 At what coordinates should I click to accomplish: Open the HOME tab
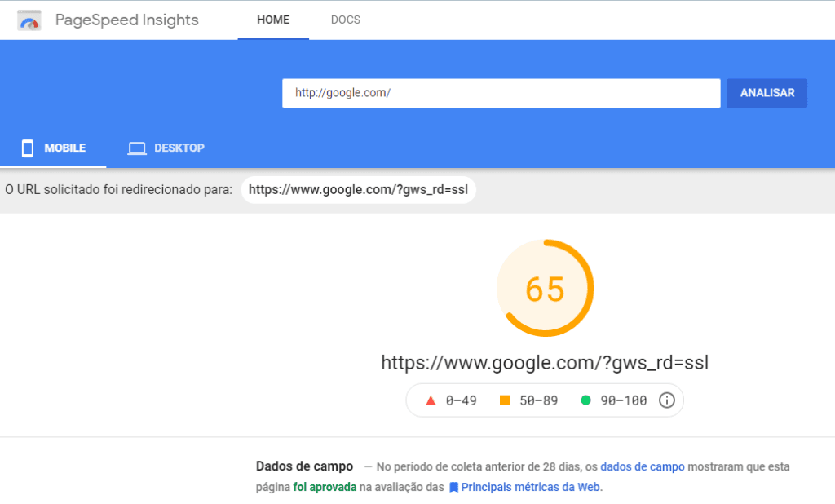[273, 20]
